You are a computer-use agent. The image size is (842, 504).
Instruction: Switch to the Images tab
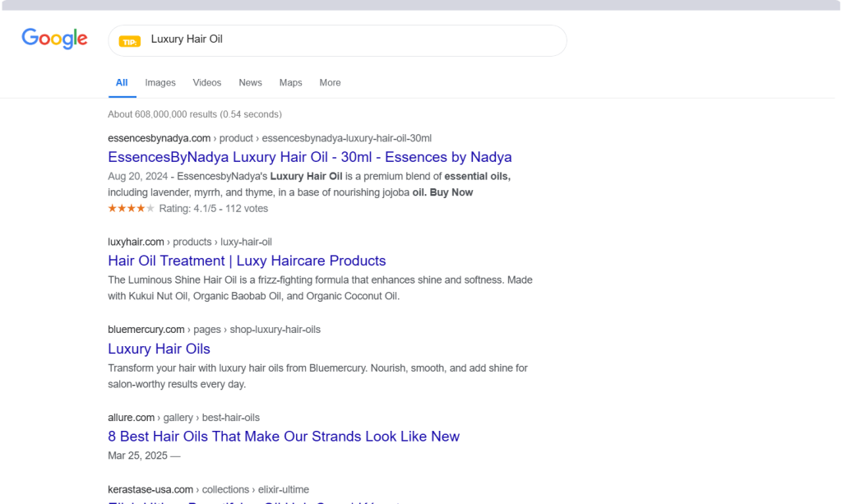pos(160,83)
